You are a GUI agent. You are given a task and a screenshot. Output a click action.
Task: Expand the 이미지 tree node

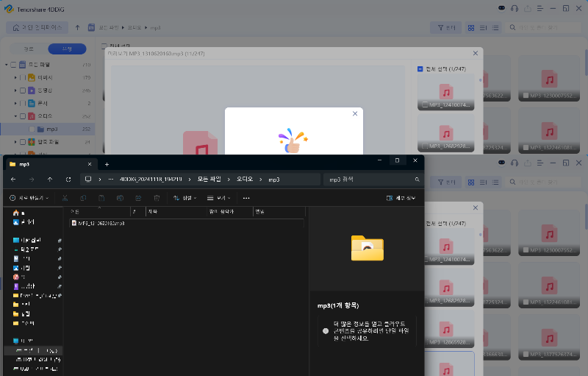pyautogui.click(x=15, y=78)
